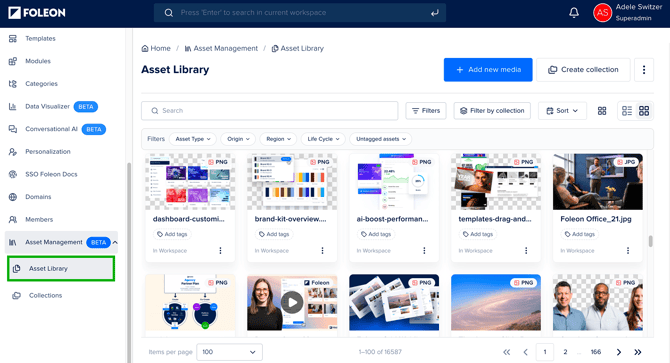Expand the Region filter

point(278,139)
